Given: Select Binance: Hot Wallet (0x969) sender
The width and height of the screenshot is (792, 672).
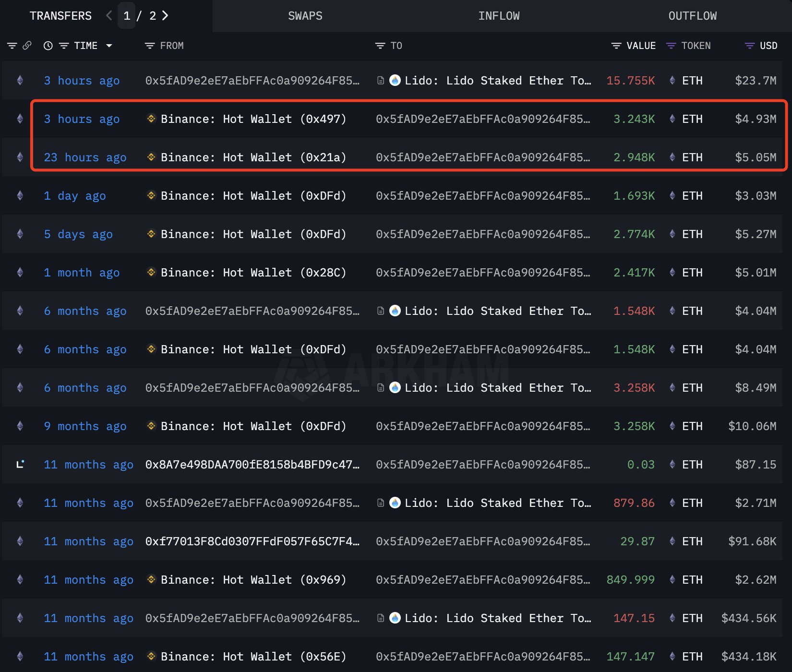Looking at the screenshot, I should pyautogui.click(x=253, y=580).
